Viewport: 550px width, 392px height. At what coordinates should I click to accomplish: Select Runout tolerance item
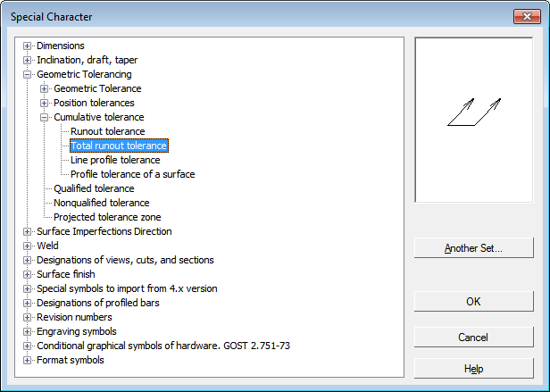(x=107, y=131)
